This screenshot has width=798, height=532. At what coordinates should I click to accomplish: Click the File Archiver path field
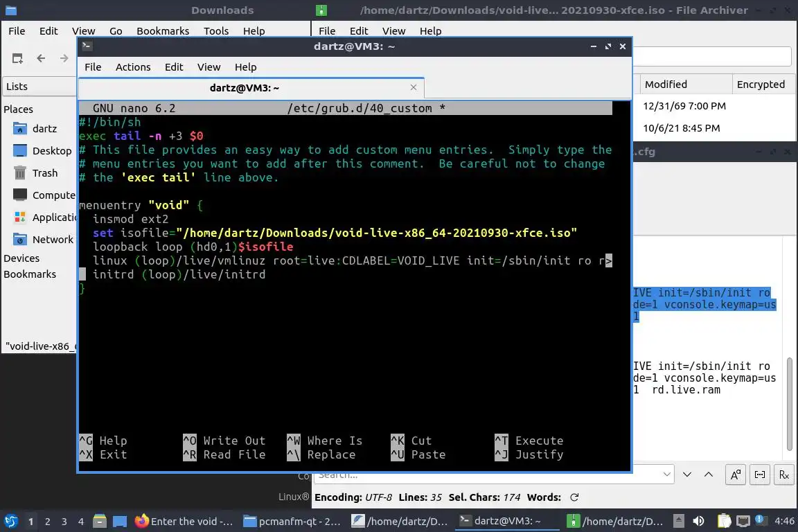pos(711,56)
